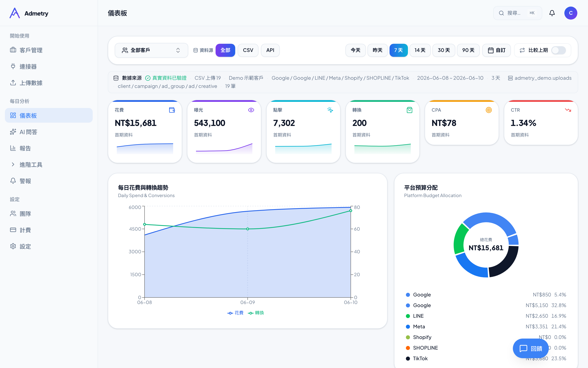Click the light-blue Google legend dot at NT$850

408,295
